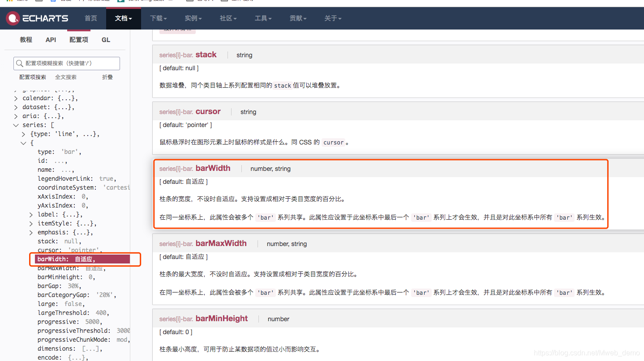
Task: Switch to the 教程 tab
Action: (26, 40)
